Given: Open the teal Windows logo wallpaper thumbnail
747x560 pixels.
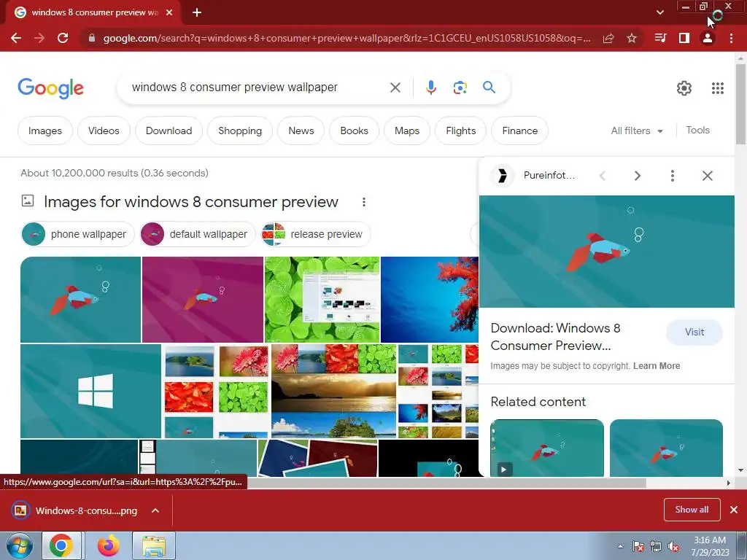Looking at the screenshot, I should coord(90,391).
